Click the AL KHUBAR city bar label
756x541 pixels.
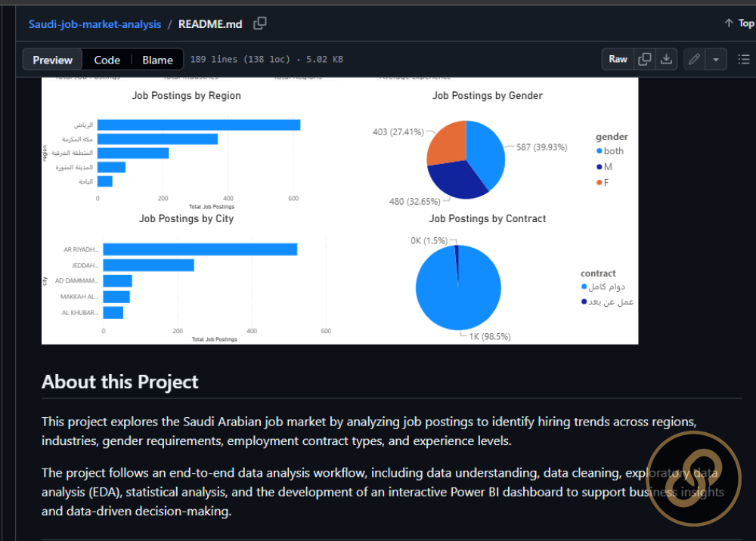[80, 313]
